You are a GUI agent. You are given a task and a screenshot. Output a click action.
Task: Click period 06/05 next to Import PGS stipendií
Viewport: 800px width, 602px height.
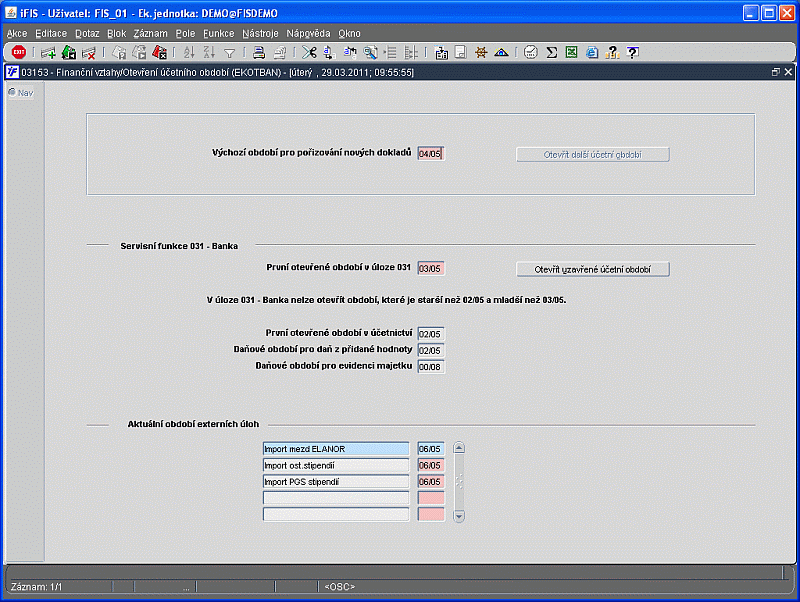tap(431, 482)
